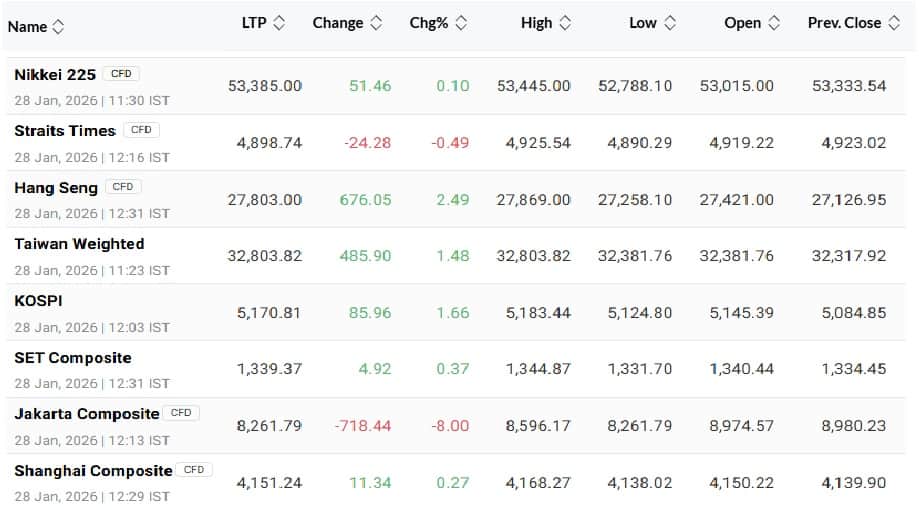Select Jakarta Composite open 8,974.57
919x510 pixels.
tap(741, 426)
